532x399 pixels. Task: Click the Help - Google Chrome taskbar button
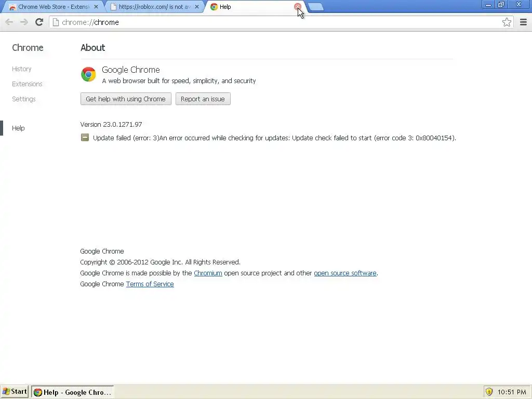point(73,392)
